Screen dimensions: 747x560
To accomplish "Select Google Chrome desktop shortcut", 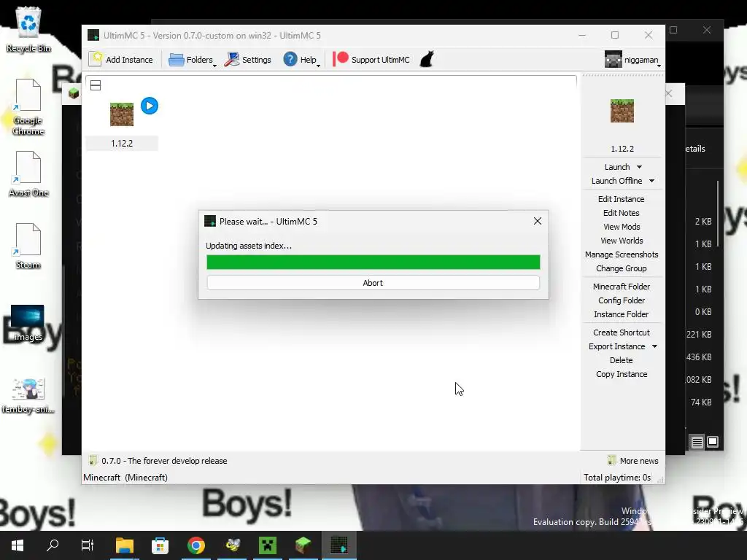I will (28, 107).
